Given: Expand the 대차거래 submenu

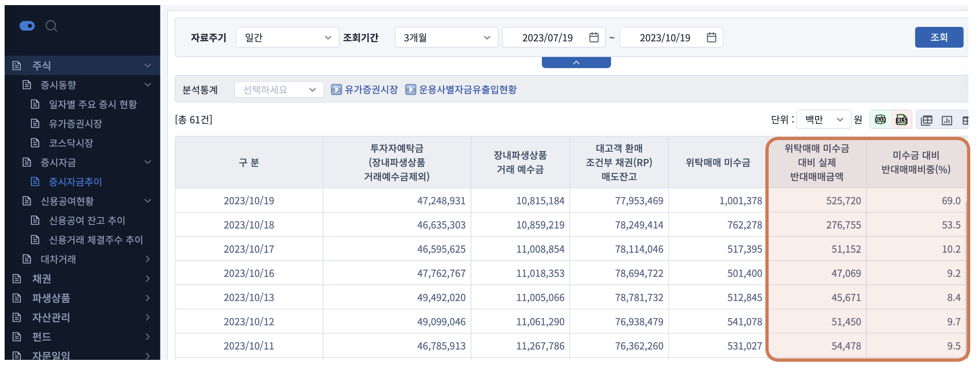Looking at the screenshot, I should (148, 259).
